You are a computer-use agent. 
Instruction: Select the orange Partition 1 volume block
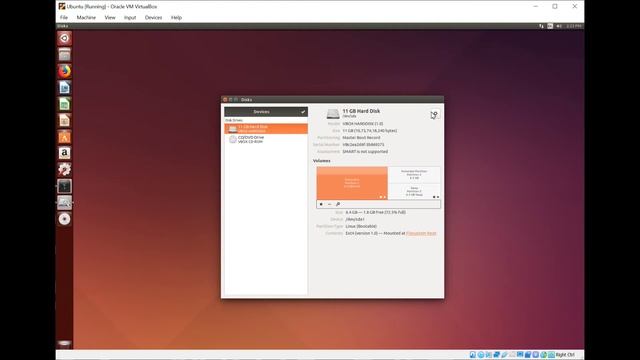click(x=352, y=183)
